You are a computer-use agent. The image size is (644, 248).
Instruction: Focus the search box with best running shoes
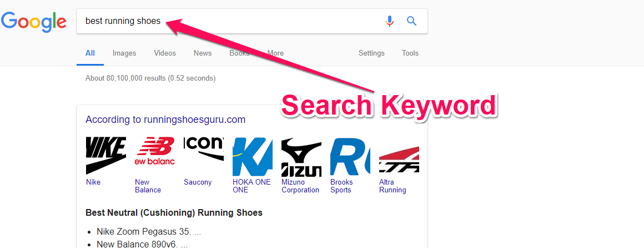(x=230, y=21)
